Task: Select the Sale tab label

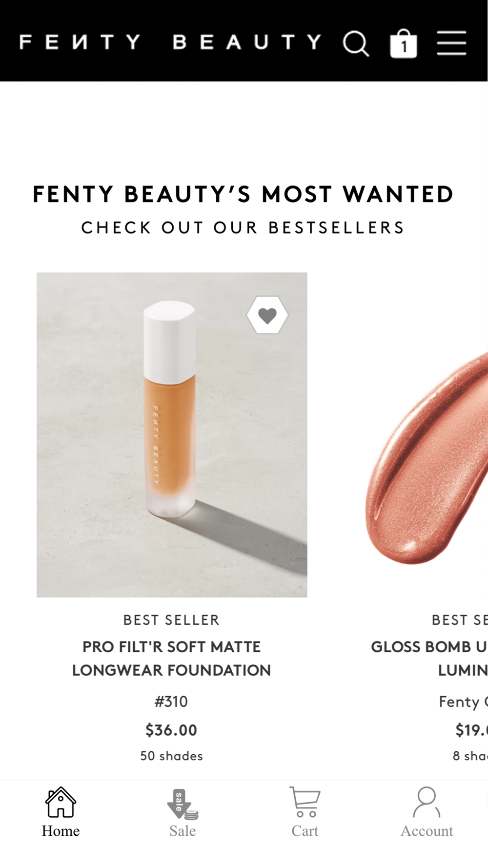Action: [183, 831]
